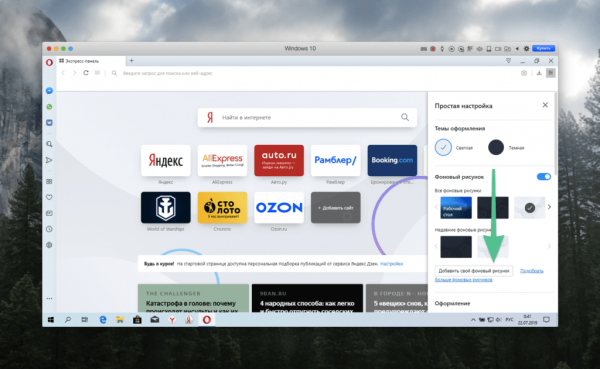The width and height of the screenshot is (600, 369).
Task: Open Parallels settings gear icon
Action: click(x=526, y=49)
